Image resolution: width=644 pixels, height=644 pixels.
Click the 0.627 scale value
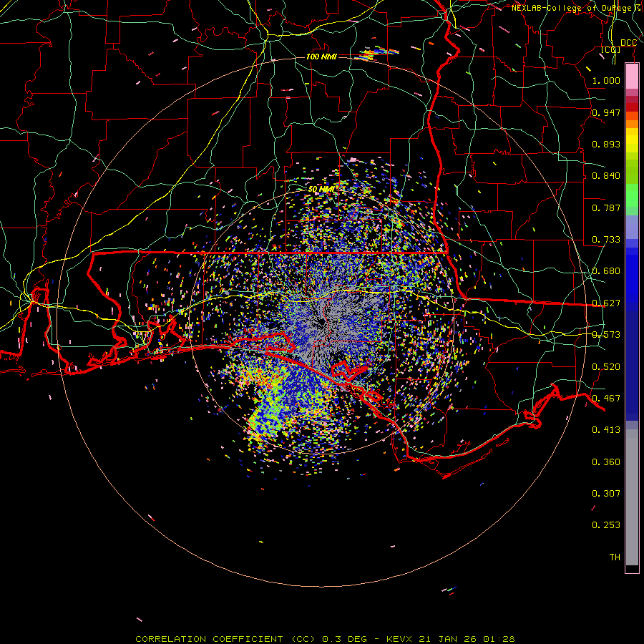click(606, 303)
